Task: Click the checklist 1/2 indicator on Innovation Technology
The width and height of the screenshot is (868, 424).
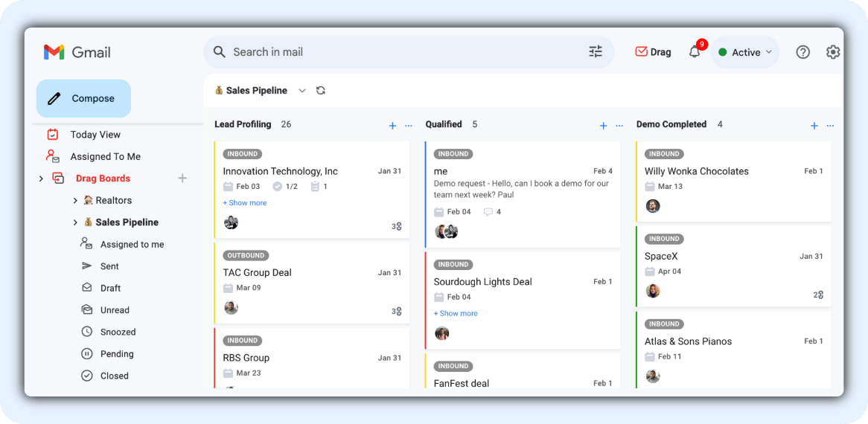Action: [x=285, y=187]
